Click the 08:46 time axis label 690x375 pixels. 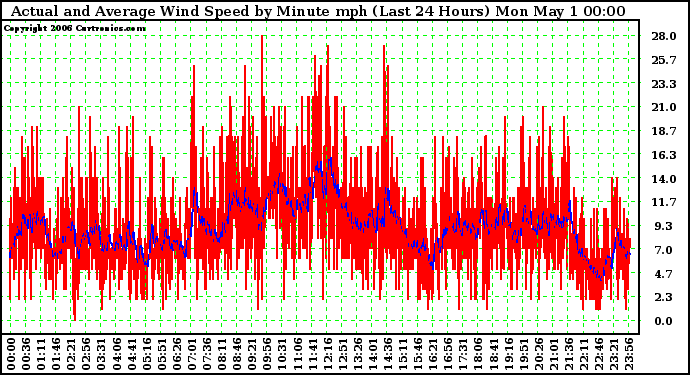[x=237, y=354]
